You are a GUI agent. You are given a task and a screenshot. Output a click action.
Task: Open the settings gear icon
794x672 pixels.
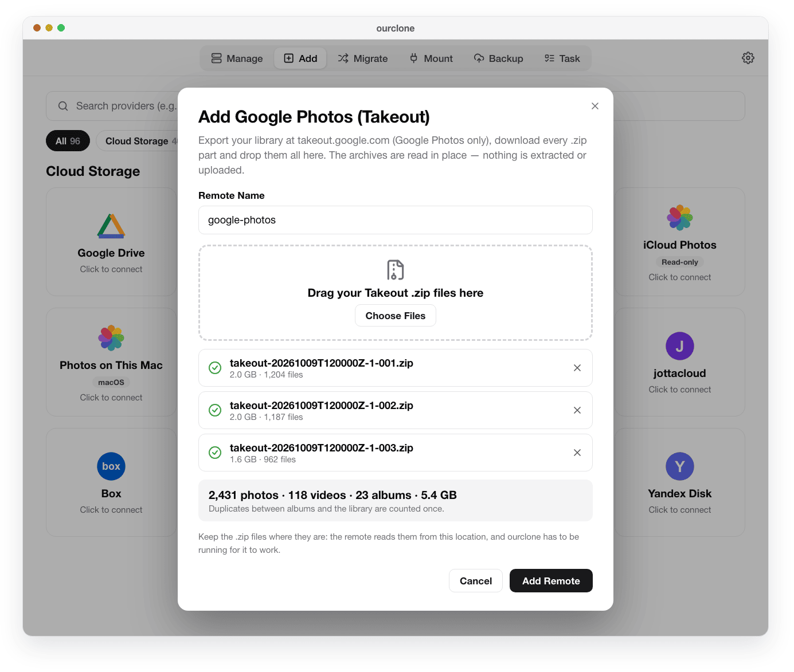click(748, 58)
